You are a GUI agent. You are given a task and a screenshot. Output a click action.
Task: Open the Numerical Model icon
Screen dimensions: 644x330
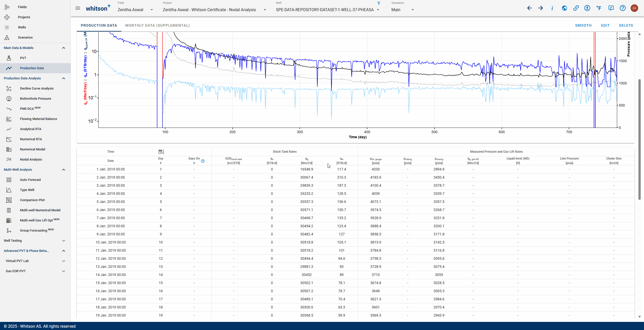point(9,149)
